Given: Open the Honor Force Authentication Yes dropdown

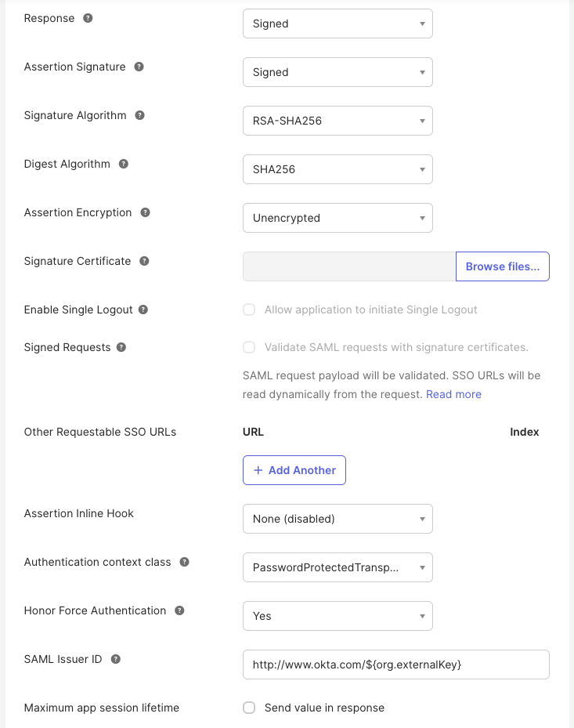Looking at the screenshot, I should click(x=338, y=616).
